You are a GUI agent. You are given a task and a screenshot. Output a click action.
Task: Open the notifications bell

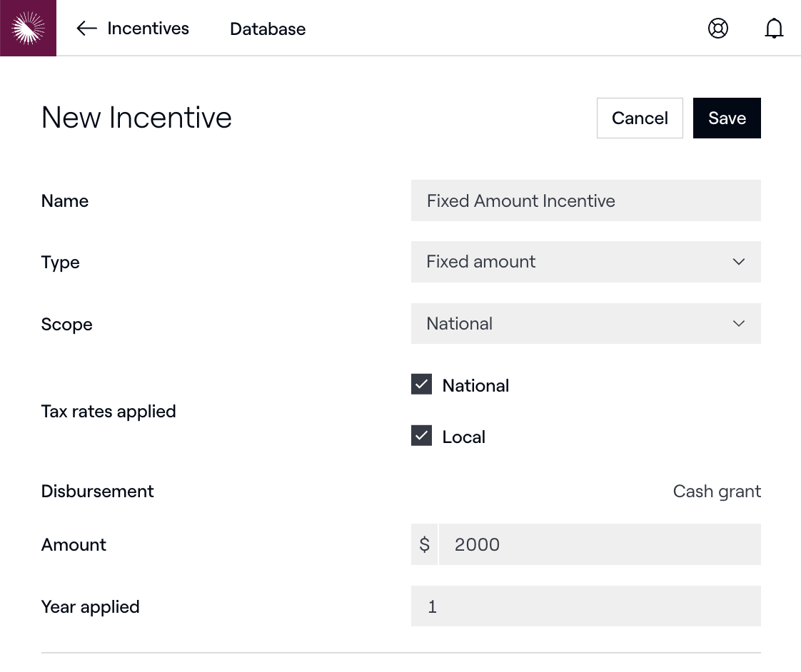[x=774, y=29]
